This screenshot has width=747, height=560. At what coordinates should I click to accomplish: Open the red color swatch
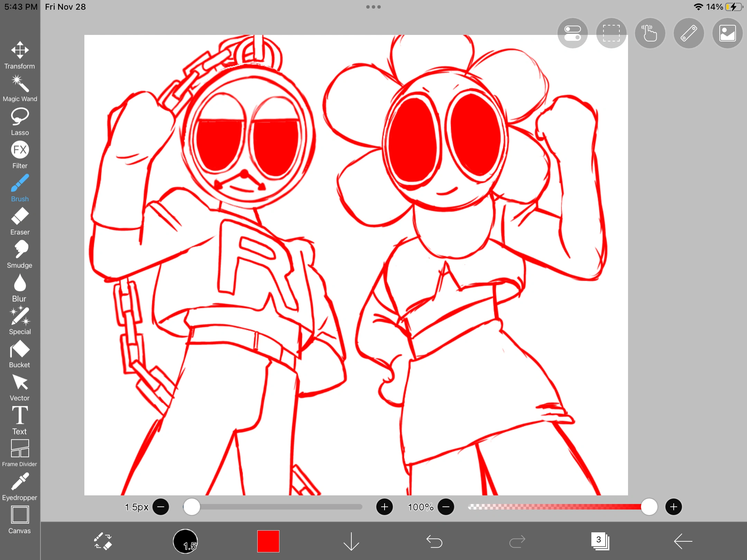tap(268, 541)
